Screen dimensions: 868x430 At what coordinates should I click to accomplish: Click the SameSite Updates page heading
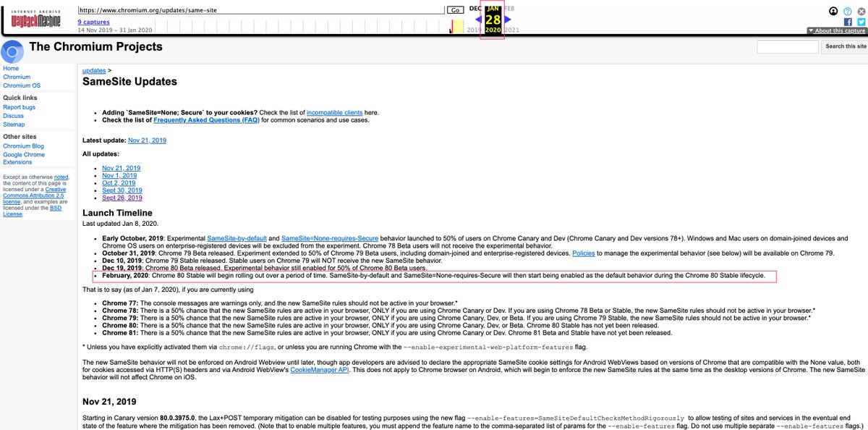129,82
